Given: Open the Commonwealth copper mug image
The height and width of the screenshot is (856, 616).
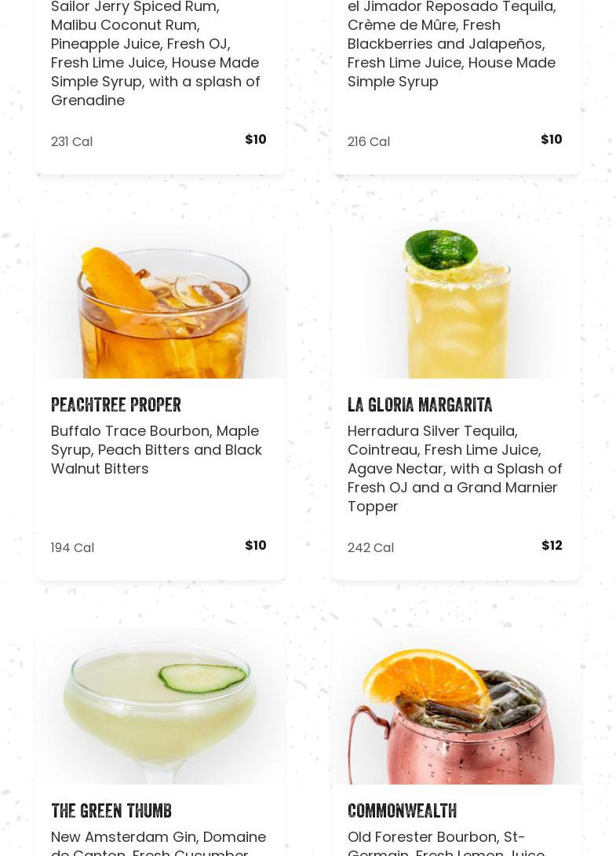Looking at the screenshot, I should point(456,706).
